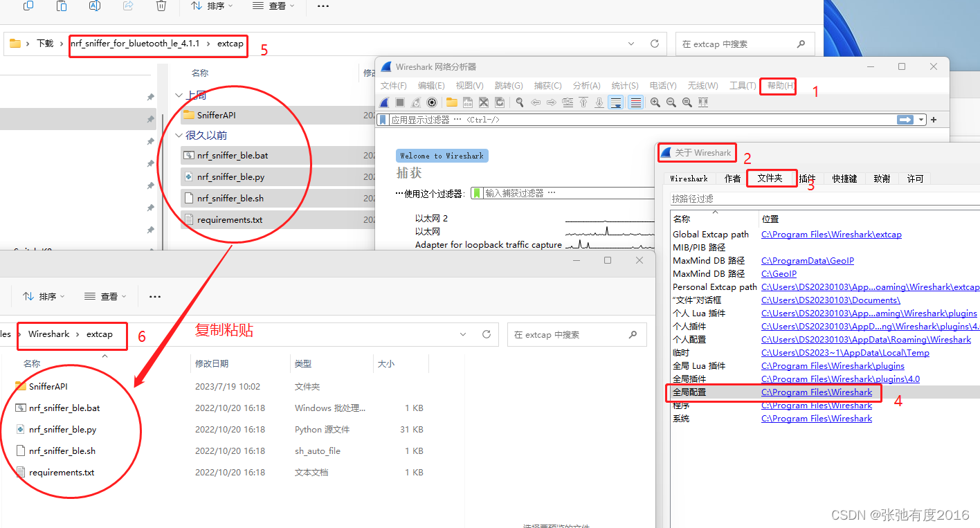Open a capture file via Wireshark folder icon
This screenshot has width=980, height=528.
tap(452, 102)
